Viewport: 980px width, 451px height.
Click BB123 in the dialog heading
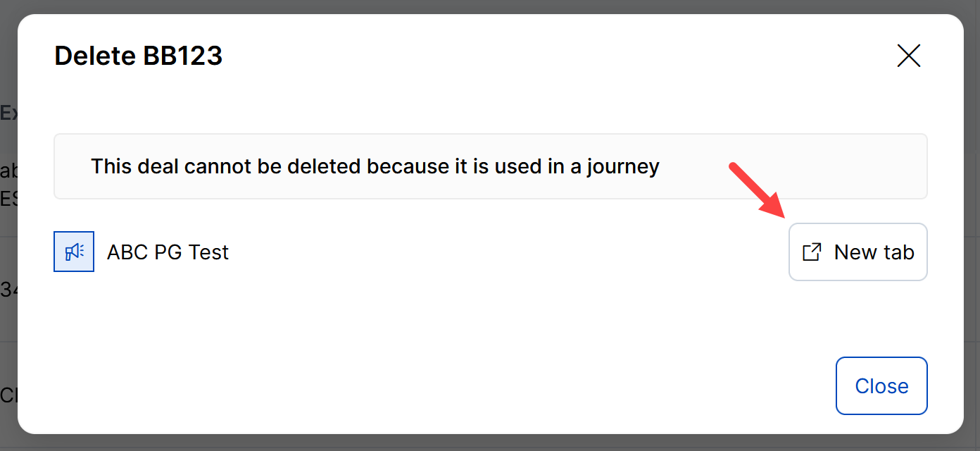point(183,56)
